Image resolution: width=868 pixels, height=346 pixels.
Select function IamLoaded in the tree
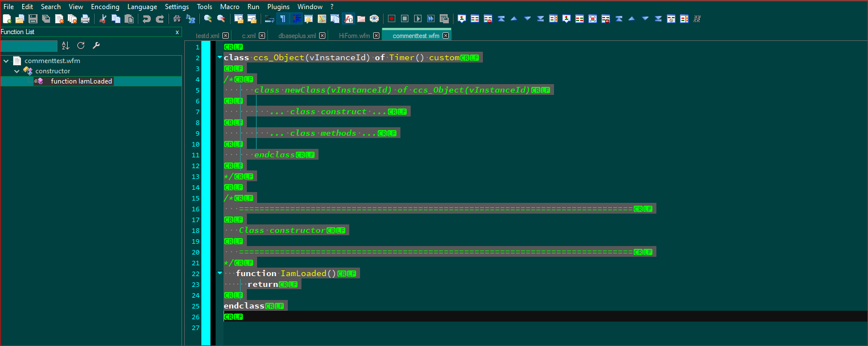[x=81, y=81]
